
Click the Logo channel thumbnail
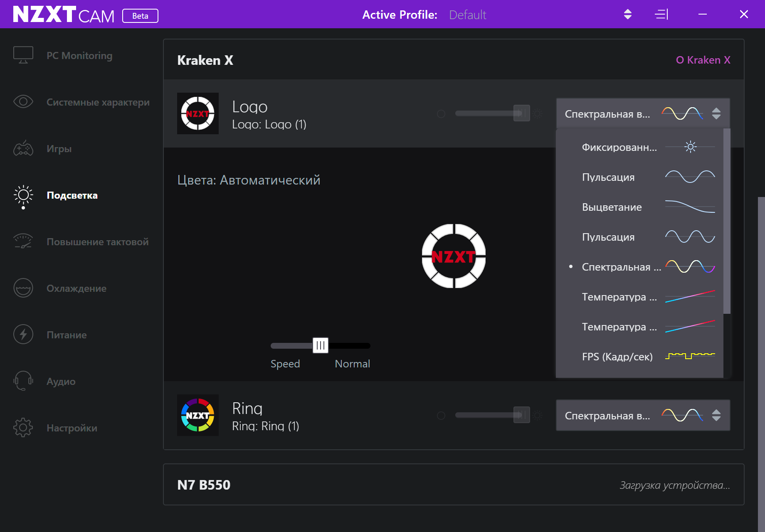click(x=198, y=113)
